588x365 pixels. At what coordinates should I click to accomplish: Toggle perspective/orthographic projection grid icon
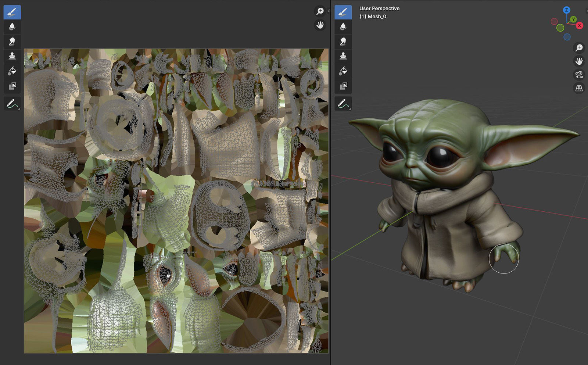[579, 88]
